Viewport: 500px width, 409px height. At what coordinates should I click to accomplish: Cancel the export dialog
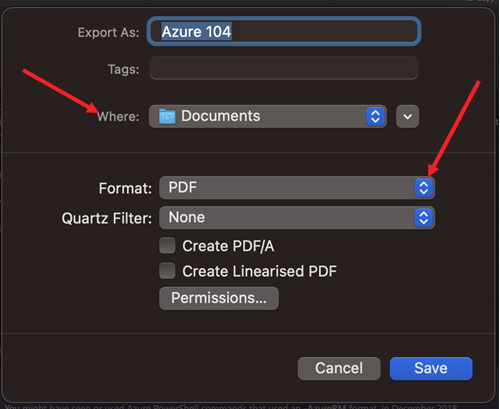(339, 368)
